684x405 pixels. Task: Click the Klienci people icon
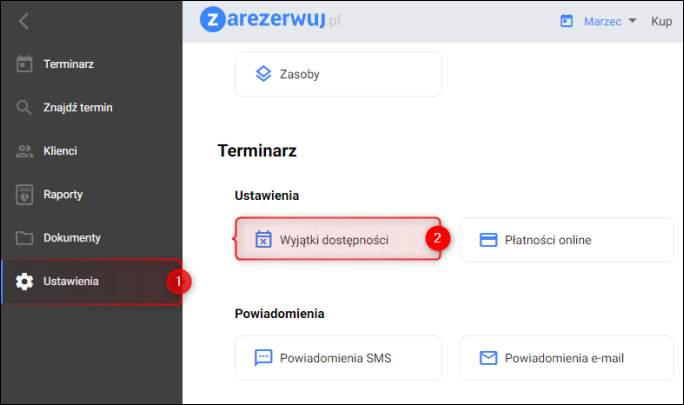click(25, 151)
